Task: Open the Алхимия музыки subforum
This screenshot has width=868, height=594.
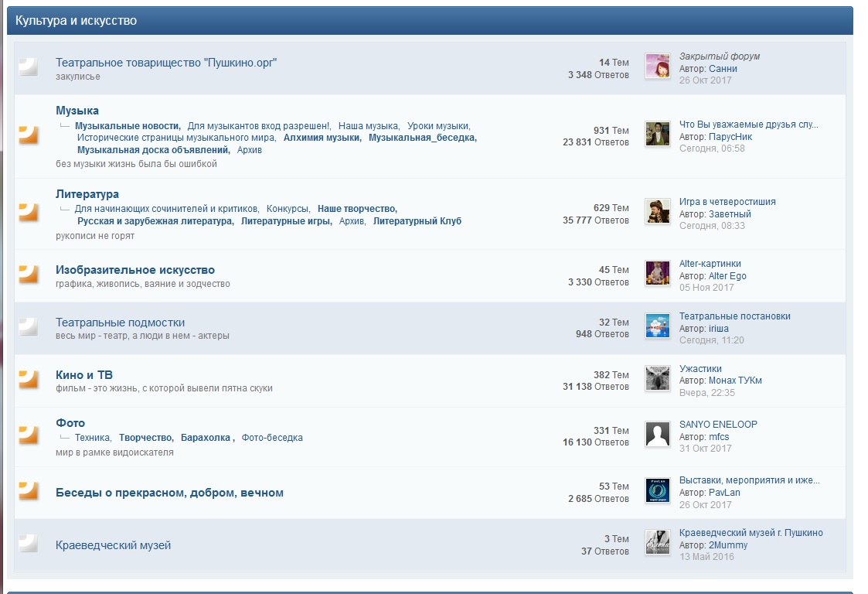Action: (x=322, y=138)
